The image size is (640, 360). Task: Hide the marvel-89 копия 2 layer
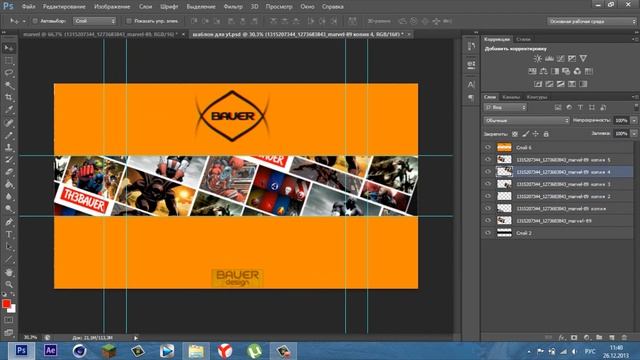tap(488, 196)
